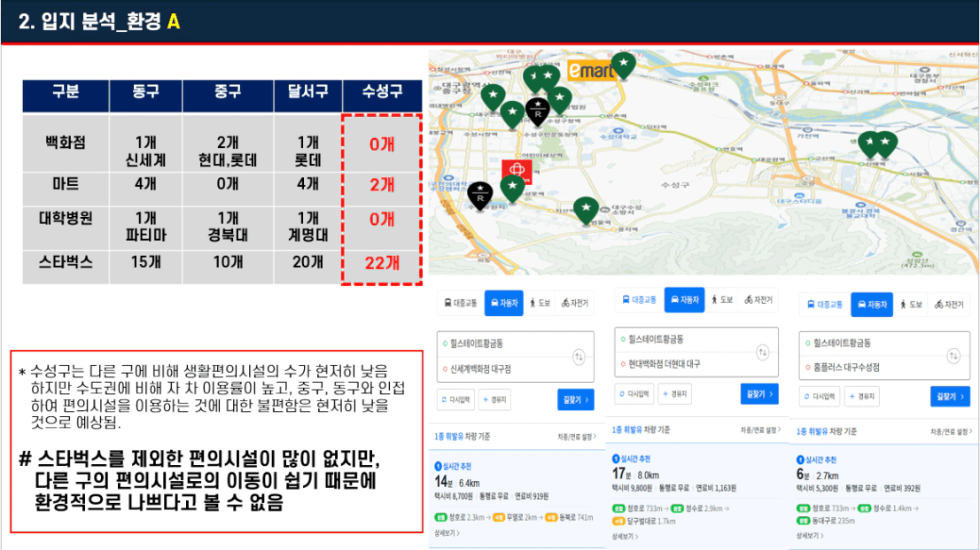Image resolution: width=980 pixels, height=550 pixels.
Task: Click the 대학병원 row label in the table
Action: coord(66,218)
